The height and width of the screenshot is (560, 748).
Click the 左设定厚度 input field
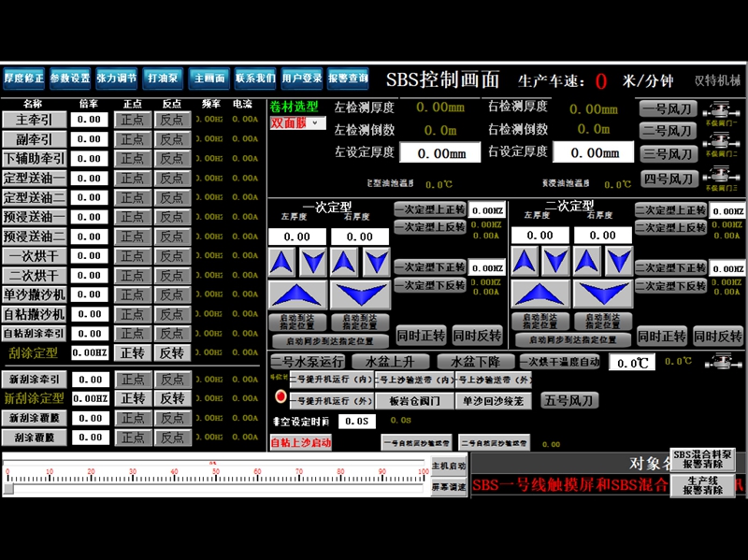tap(440, 153)
